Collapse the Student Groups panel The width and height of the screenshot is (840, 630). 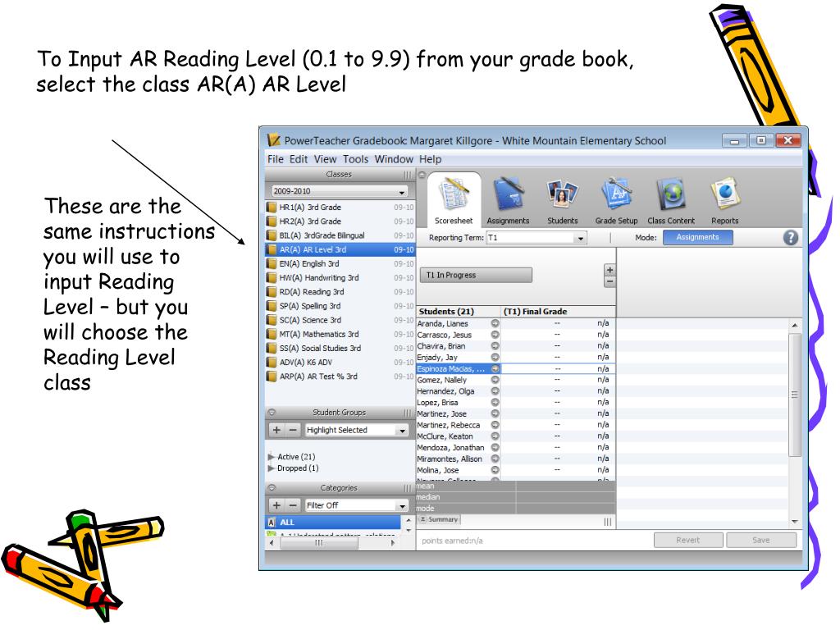click(272, 413)
